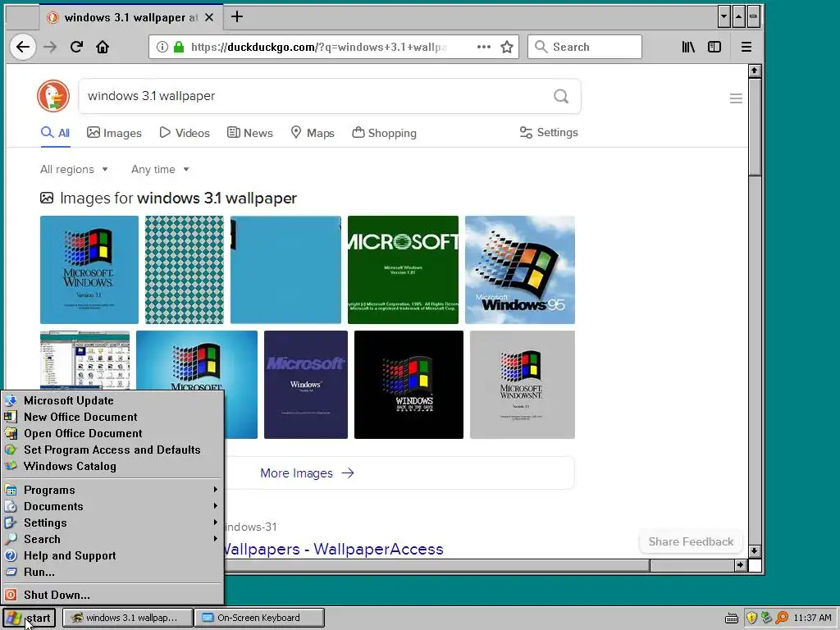Screen dimensions: 840x630
Task: Click the vertical scrollbar up arrow
Action: 755,71
